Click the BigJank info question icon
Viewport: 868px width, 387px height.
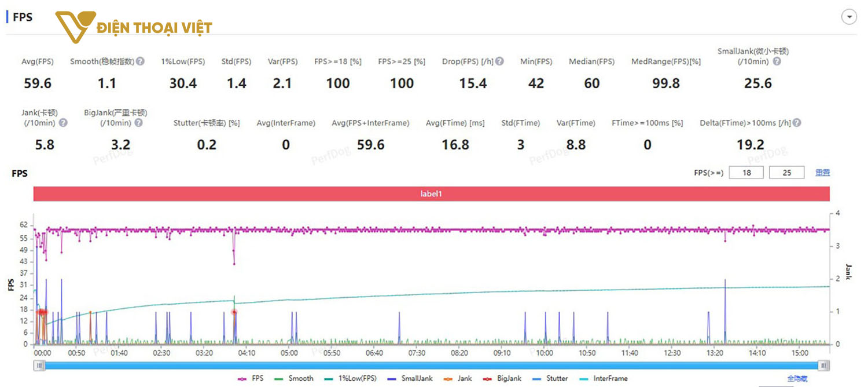(x=138, y=123)
